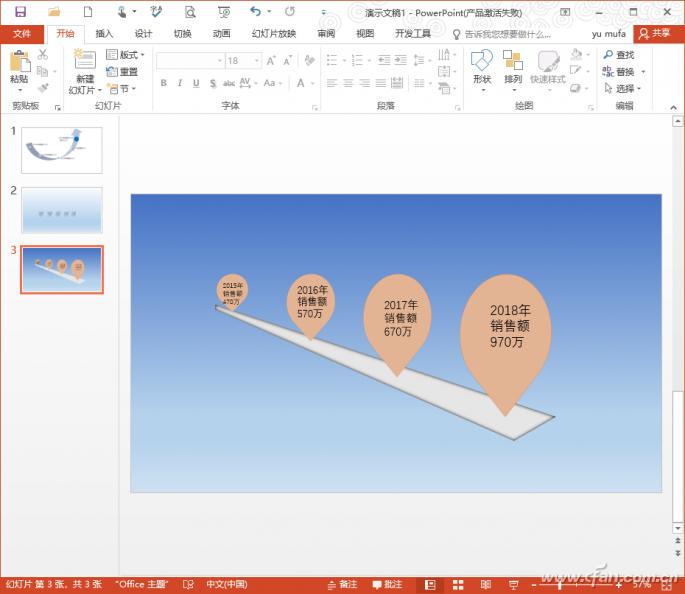Apply bulleted list formatting

[332, 60]
